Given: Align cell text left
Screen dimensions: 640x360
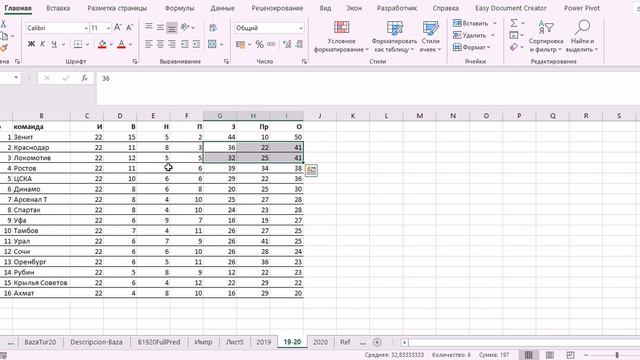Looking at the screenshot, I should coord(149,44).
